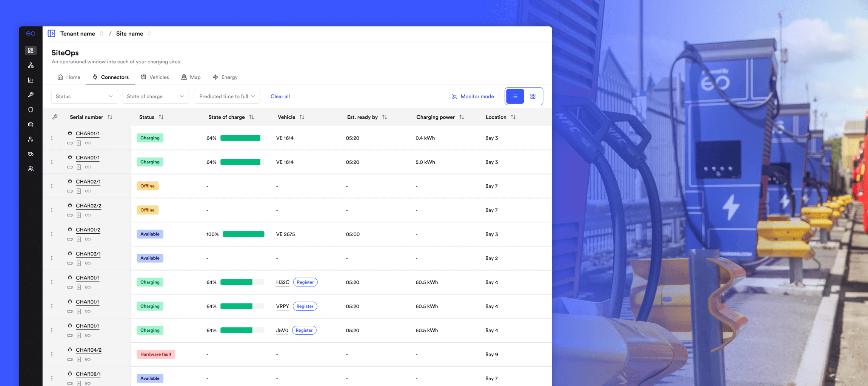Open the site hierarchy icon in sidebar
The height and width of the screenshot is (386, 868).
click(31, 65)
